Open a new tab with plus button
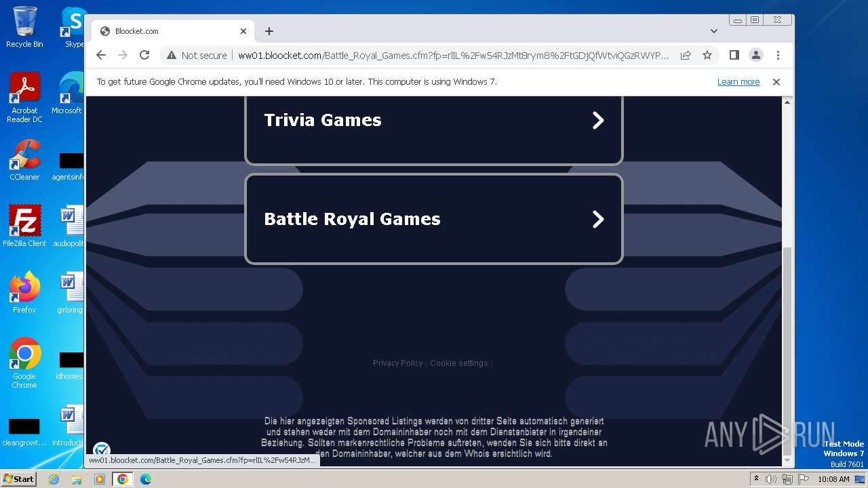Screen dimensions: 868x488 coord(269,31)
